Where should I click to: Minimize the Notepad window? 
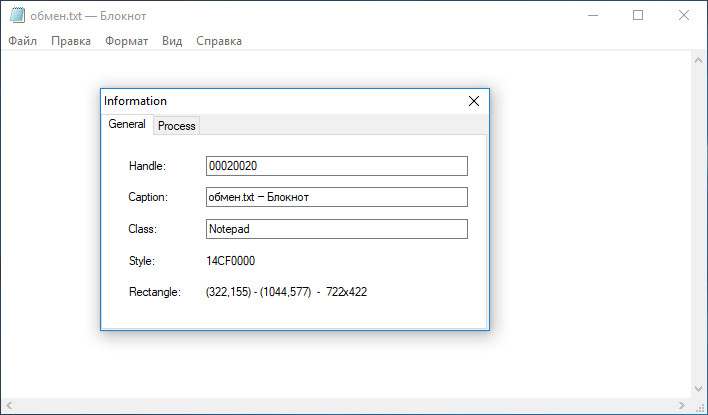tap(593, 15)
